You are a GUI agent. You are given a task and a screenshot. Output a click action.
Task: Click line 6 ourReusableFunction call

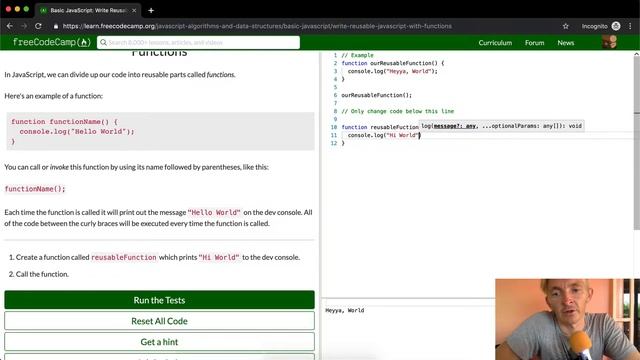376,95
